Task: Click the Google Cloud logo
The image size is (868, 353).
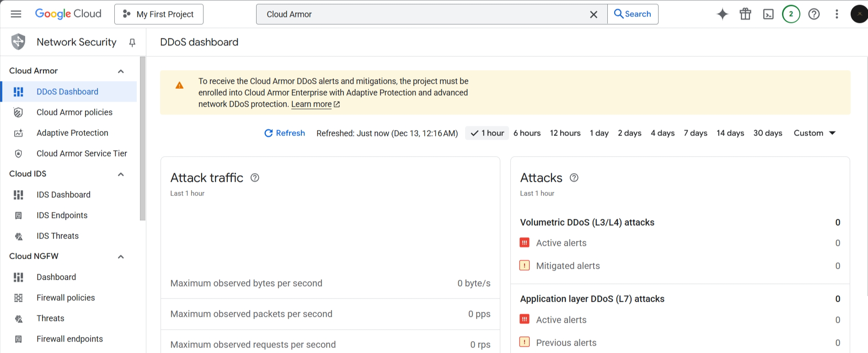Action: 68,14
